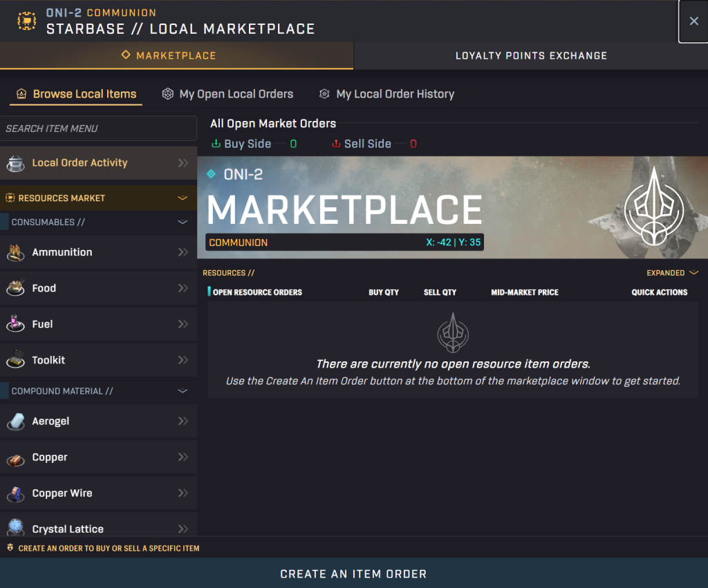Click the Crystal Lattice icon
Image resolution: width=708 pixels, height=588 pixels.
point(15,529)
